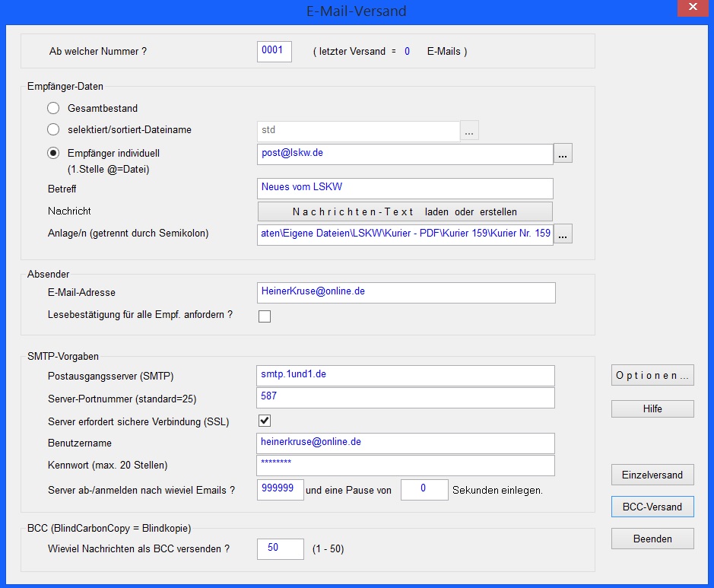Click the Server-Portnummer field showing 587
This screenshot has height=588, width=714.
click(x=406, y=398)
